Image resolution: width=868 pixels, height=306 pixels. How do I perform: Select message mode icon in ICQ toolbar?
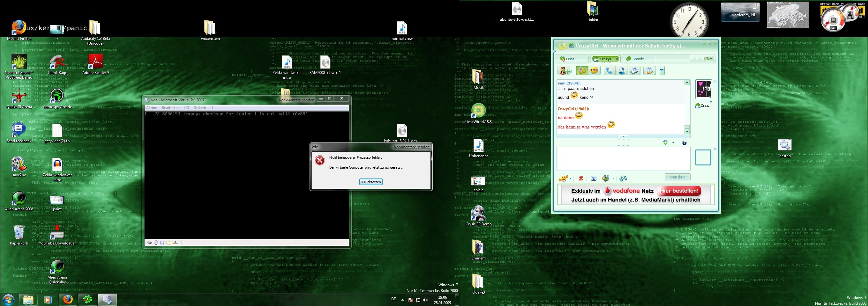[x=582, y=71]
